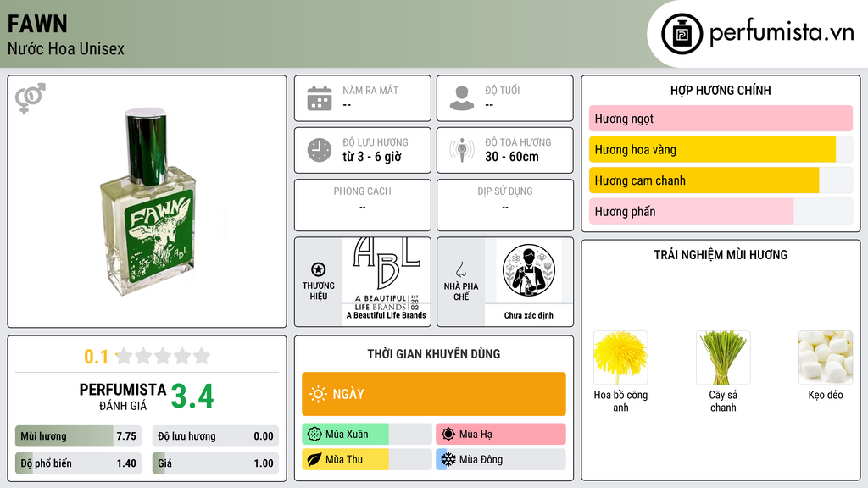Click the five-star user rating row

(163, 356)
